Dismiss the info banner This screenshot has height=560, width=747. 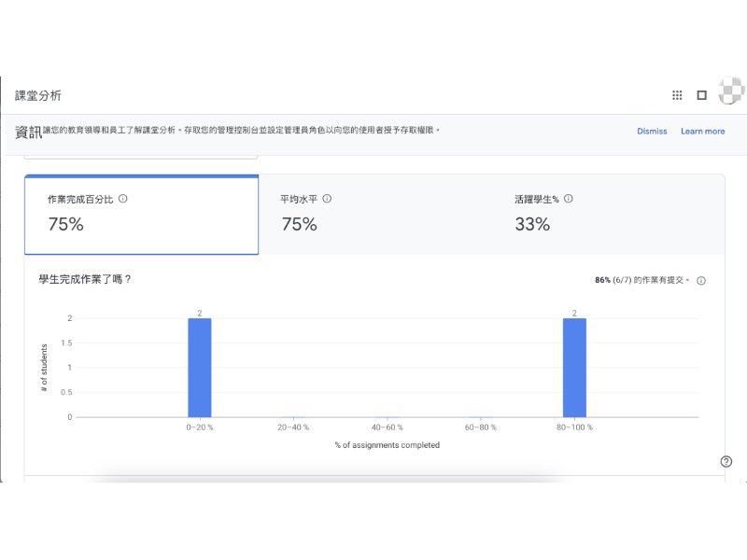coord(652,132)
